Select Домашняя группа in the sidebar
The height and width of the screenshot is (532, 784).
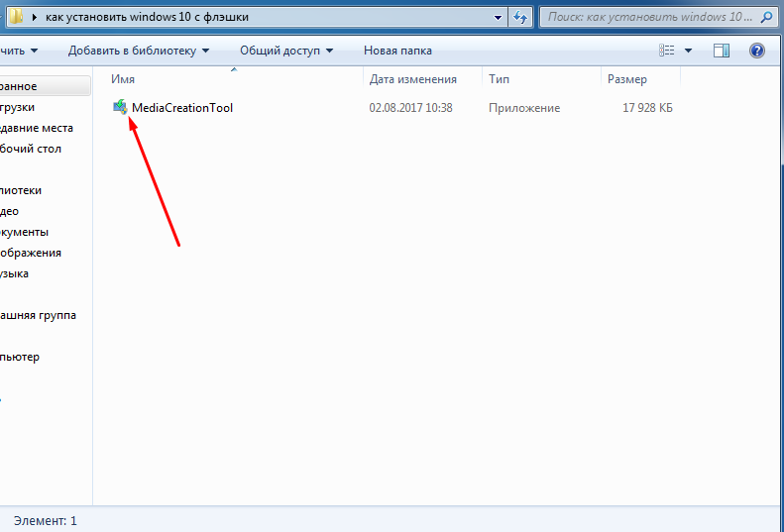[38, 315]
